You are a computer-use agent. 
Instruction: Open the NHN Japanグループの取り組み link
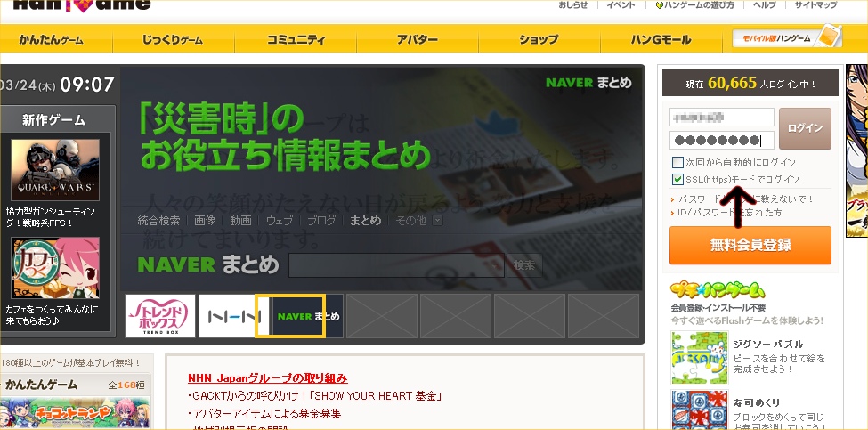pyautogui.click(x=268, y=378)
